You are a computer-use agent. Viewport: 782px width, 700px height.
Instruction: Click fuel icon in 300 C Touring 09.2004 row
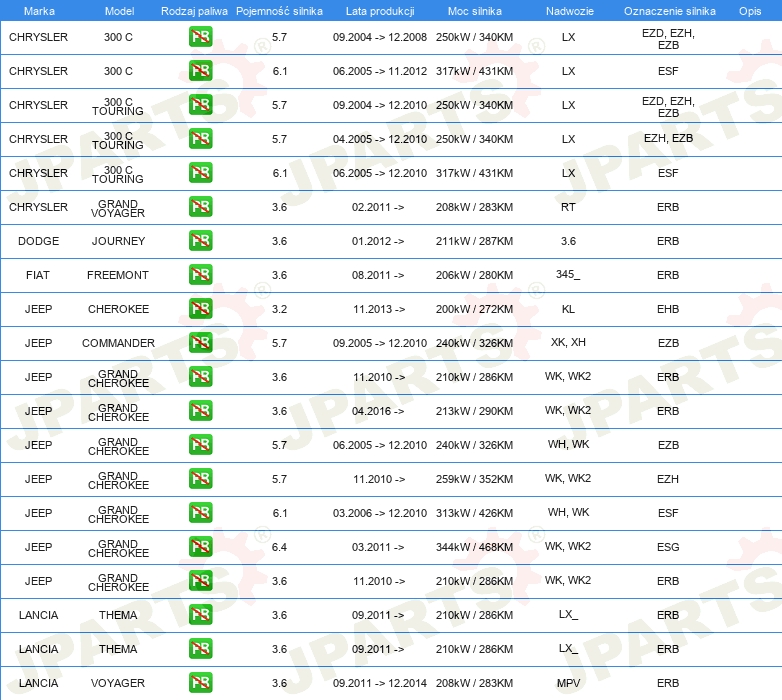pos(200,105)
